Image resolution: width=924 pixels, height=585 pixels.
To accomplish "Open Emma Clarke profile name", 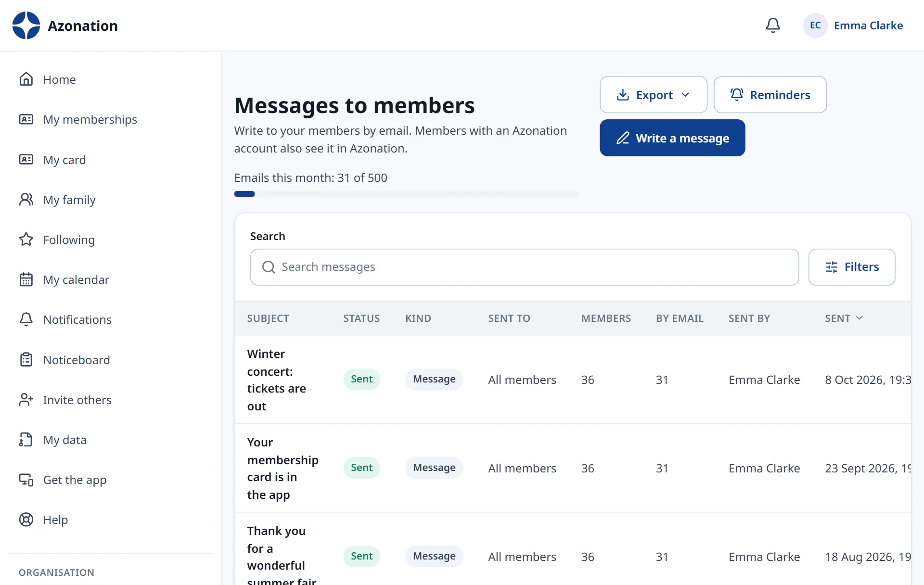I will pyautogui.click(x=868, y=25).
